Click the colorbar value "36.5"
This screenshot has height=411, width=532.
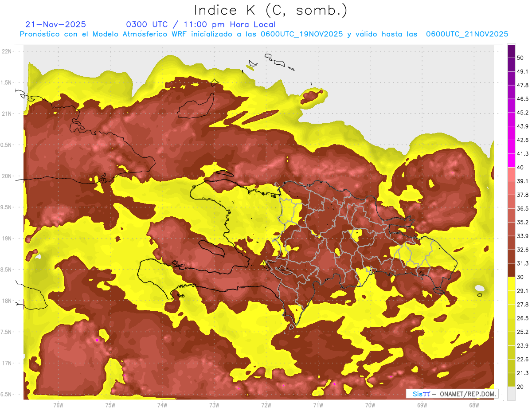[x=522, y=208]
